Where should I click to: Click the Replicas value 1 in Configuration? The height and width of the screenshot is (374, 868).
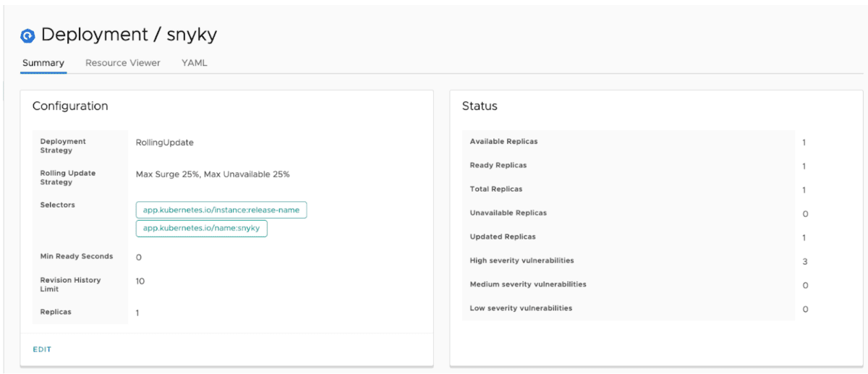[138, 313]
